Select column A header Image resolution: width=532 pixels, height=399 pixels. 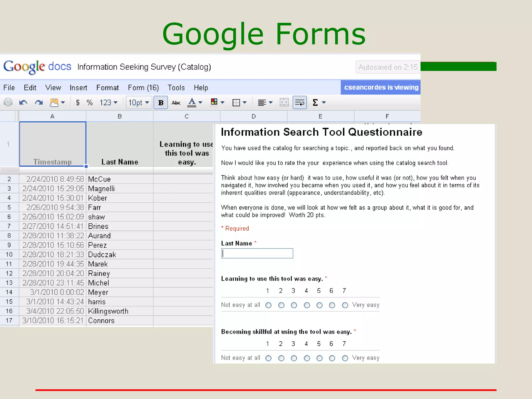(52, 116)
